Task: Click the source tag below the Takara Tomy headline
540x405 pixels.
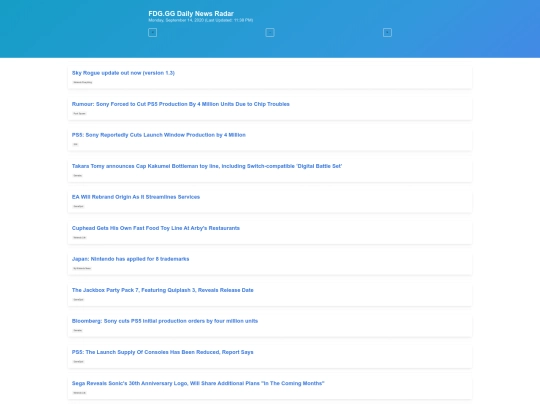Action: tap(77, 175)
